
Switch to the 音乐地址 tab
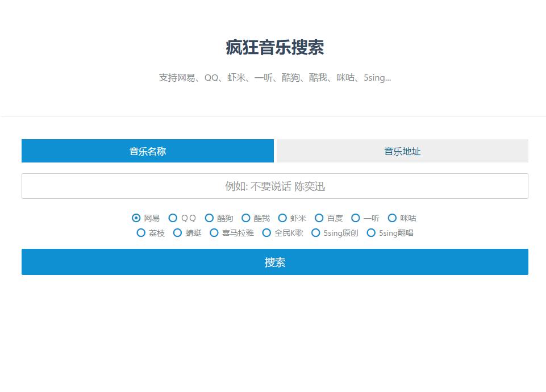click(402, 151)
